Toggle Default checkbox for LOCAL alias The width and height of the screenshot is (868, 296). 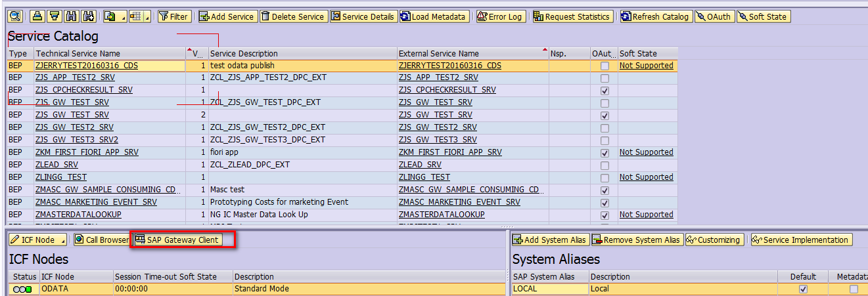click(803, 289)
